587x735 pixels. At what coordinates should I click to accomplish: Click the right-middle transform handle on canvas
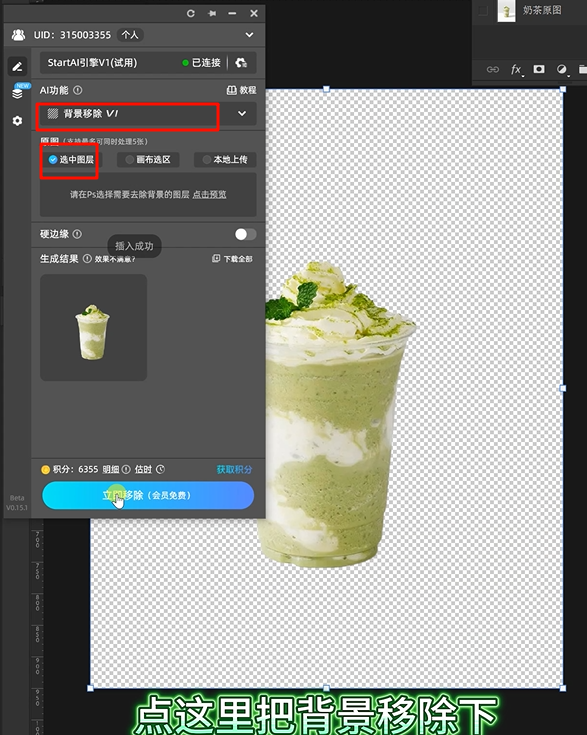tap(563, 388)
